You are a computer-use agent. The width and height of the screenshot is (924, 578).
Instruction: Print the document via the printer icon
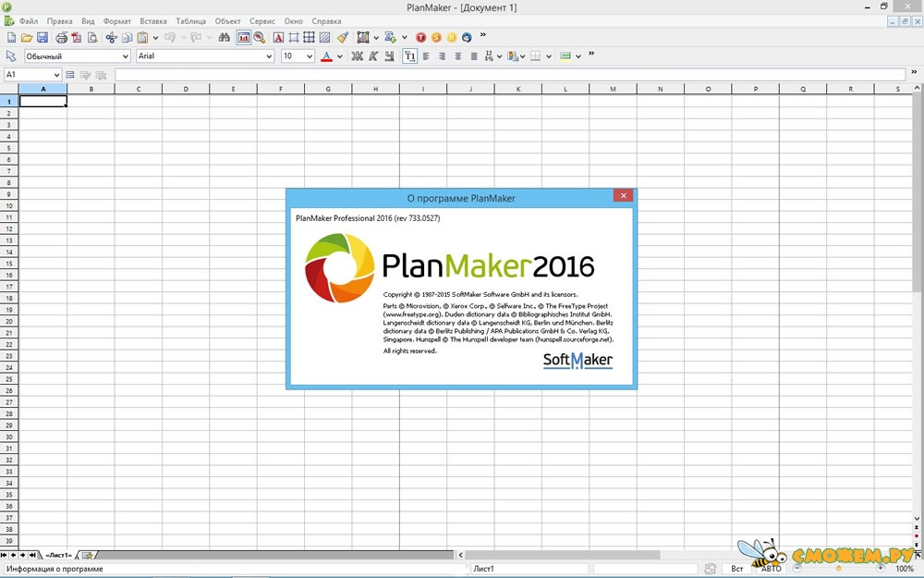[61, 37]
